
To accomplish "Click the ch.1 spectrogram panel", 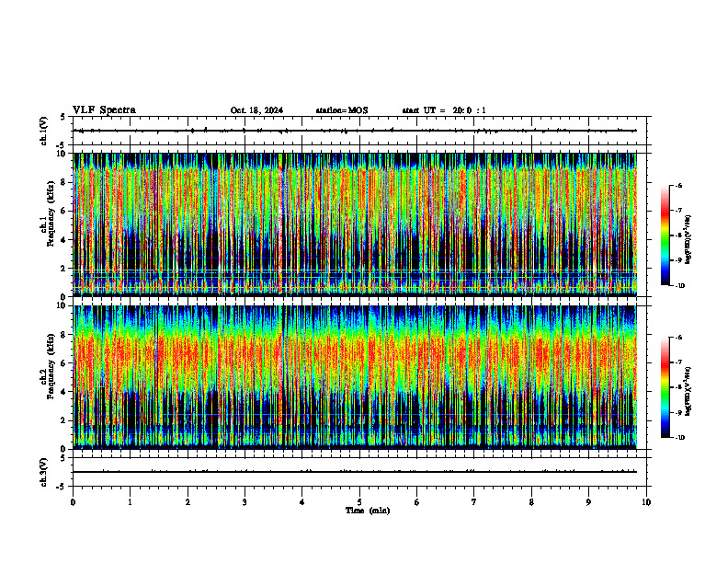I will pyautogui.click(x=355, y=224).
